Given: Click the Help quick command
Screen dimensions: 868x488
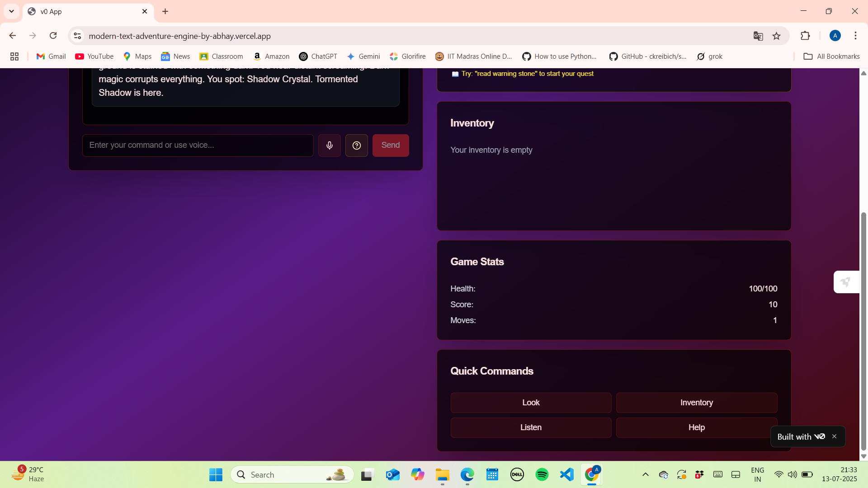Looking at the screenshot, I should [696, 427].
